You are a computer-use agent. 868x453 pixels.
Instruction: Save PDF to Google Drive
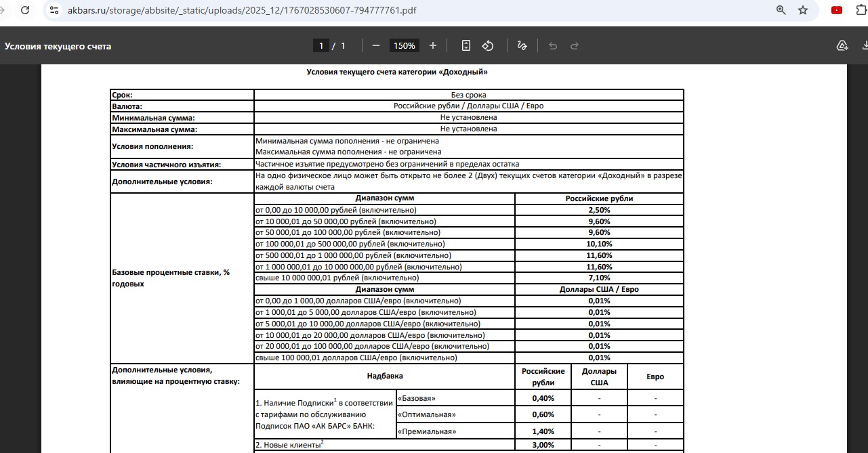842,45
